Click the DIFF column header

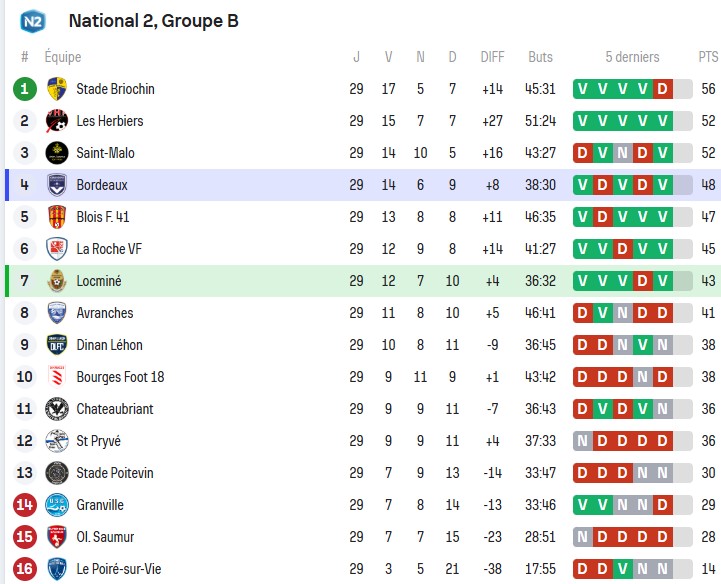(492, 57)
